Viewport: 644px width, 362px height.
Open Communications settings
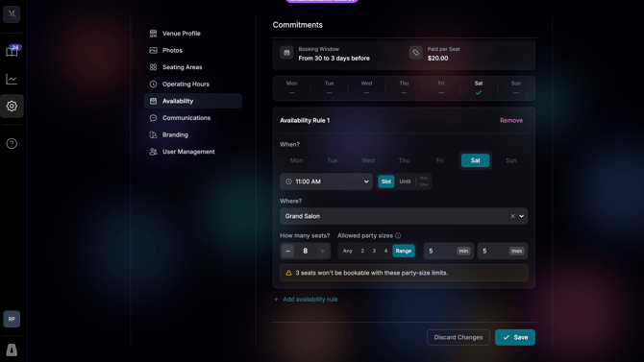[192, 118]
